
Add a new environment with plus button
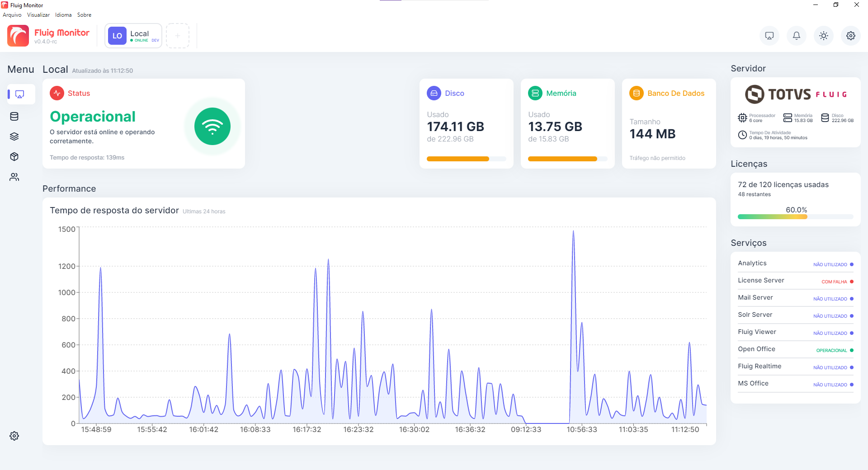click(x=178, y=36)
